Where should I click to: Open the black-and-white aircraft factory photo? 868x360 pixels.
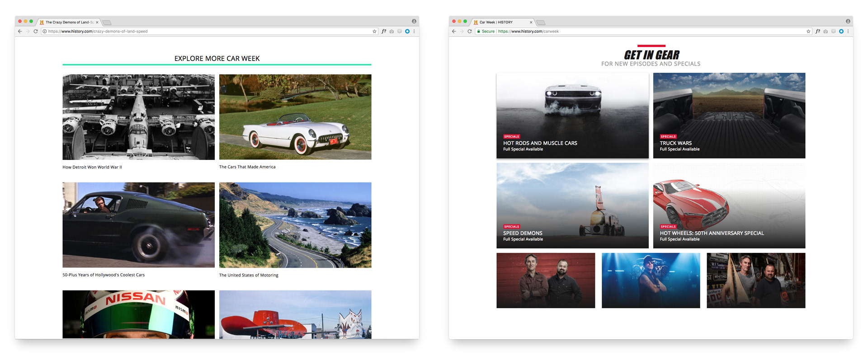coord(138,117)
